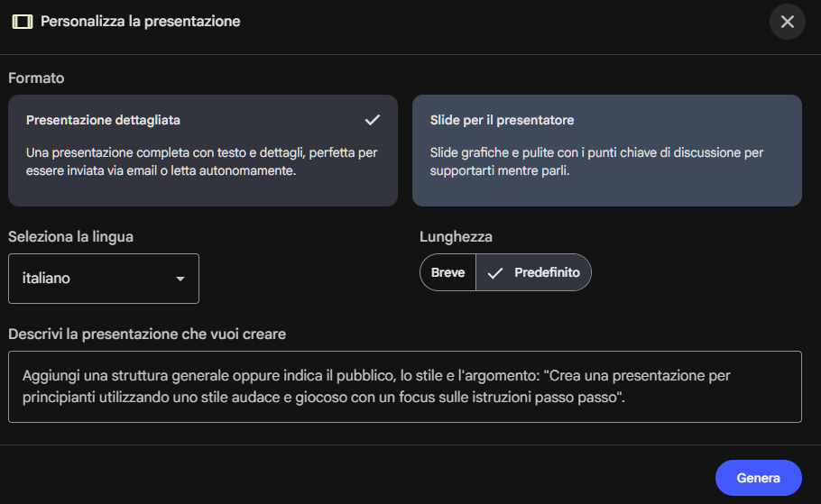The height and width of the screenshot is (504, 821).
Task: Close the Personalizza la presentazione dialog
Action: [x=787, y=22]
